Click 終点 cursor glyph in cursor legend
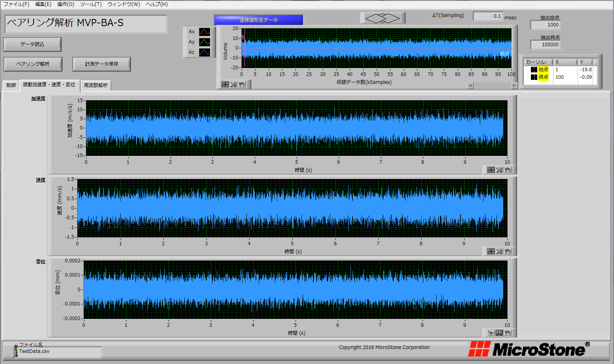Viewport: 614px width, 364px height. pos(534,77)
